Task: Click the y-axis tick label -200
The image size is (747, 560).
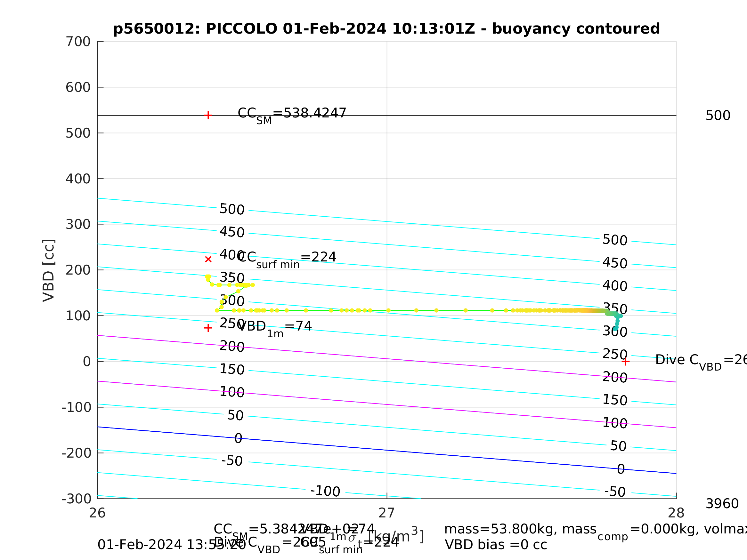Action: point(76,453)
